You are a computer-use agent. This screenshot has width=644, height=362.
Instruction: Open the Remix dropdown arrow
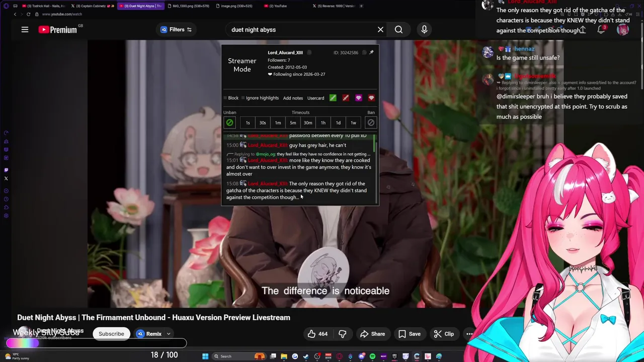click(x=169, y=334)
